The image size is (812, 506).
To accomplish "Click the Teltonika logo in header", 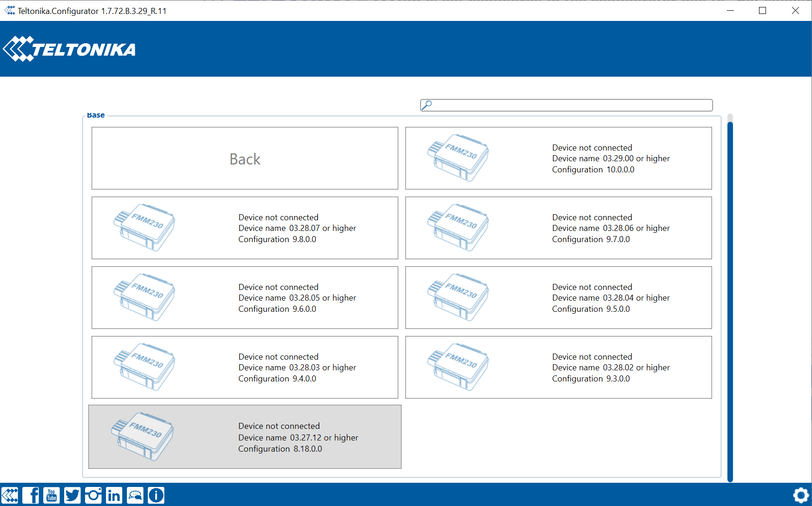I will (69, 49).
